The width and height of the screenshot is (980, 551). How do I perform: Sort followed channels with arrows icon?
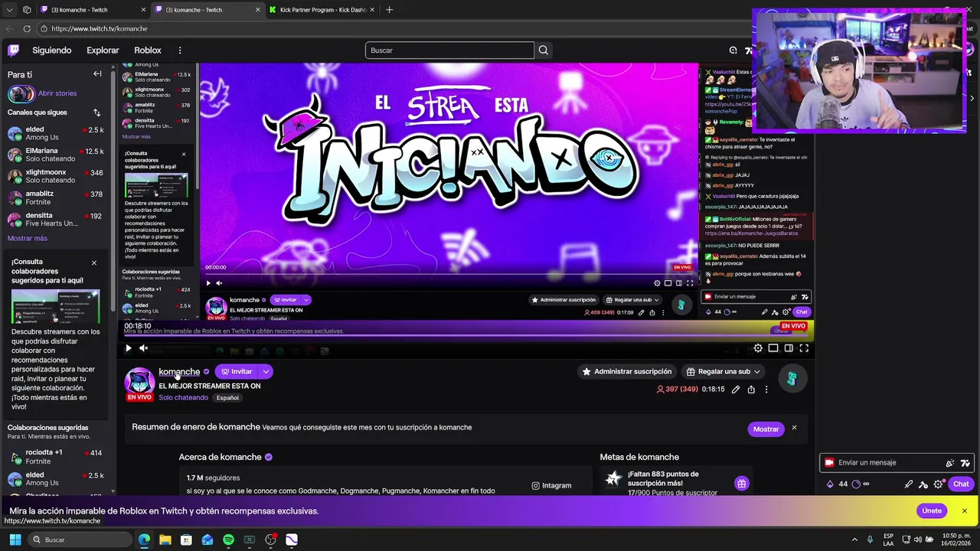point(96,112)
